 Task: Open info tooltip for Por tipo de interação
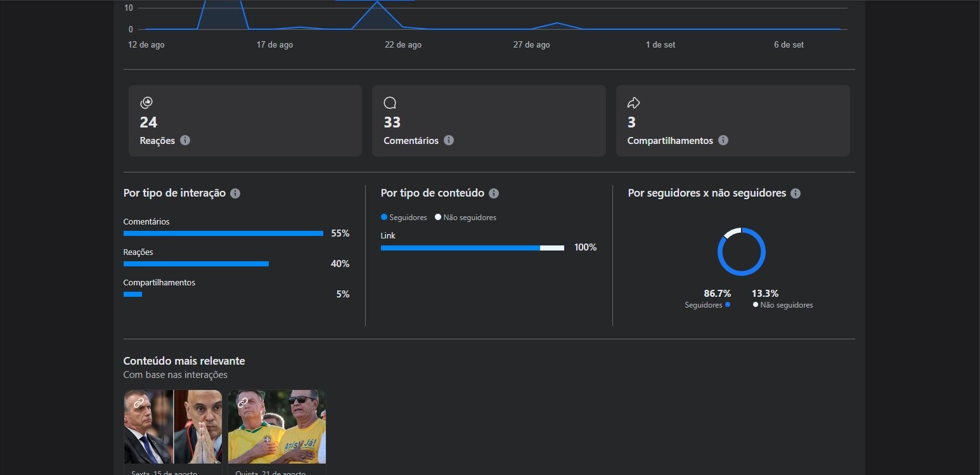coord(235,193)
